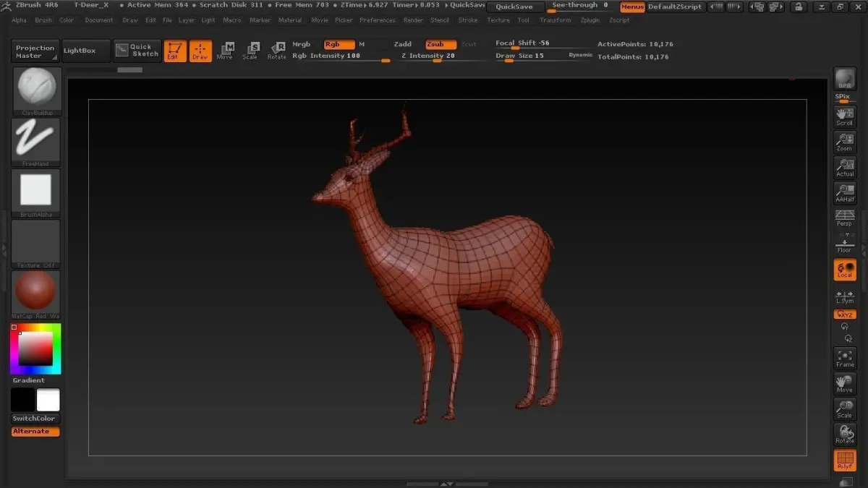Open the Brush menu

coord(43,20)
